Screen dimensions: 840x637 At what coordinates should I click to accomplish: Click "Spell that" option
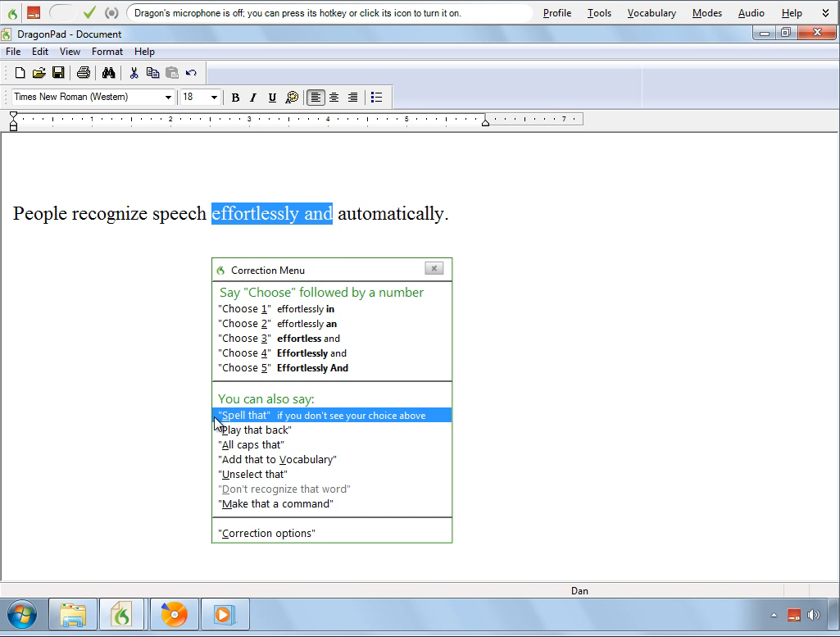(332, 415)
